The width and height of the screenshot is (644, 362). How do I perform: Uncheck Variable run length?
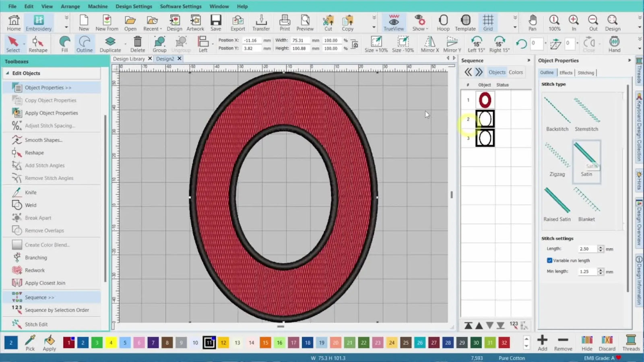550,260
